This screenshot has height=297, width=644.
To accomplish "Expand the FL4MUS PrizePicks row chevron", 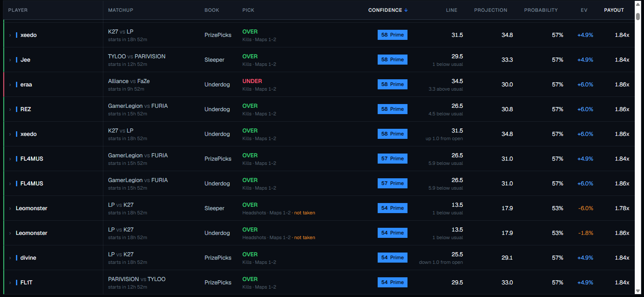I will click(x=10, y=159).
